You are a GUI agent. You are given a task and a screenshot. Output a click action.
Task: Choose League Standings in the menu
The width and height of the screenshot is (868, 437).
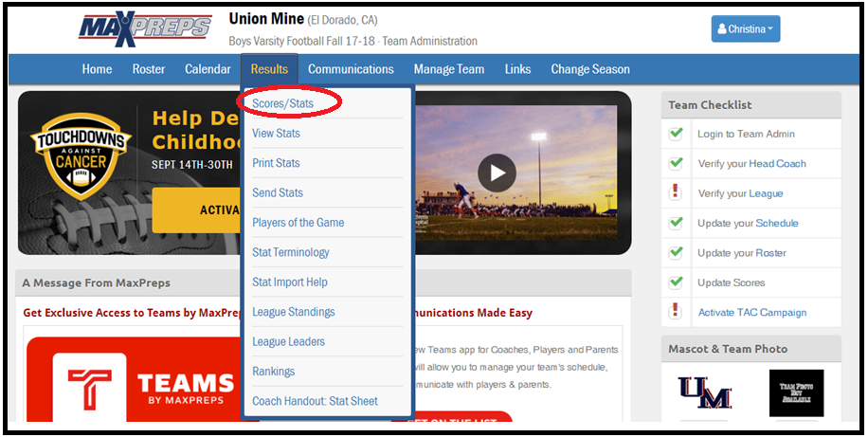point(293,312)
